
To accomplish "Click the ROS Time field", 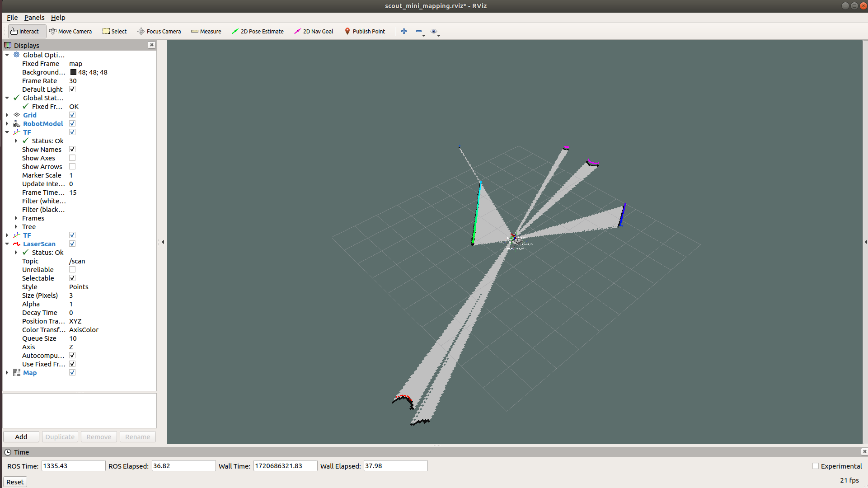I will pos(74,466).
